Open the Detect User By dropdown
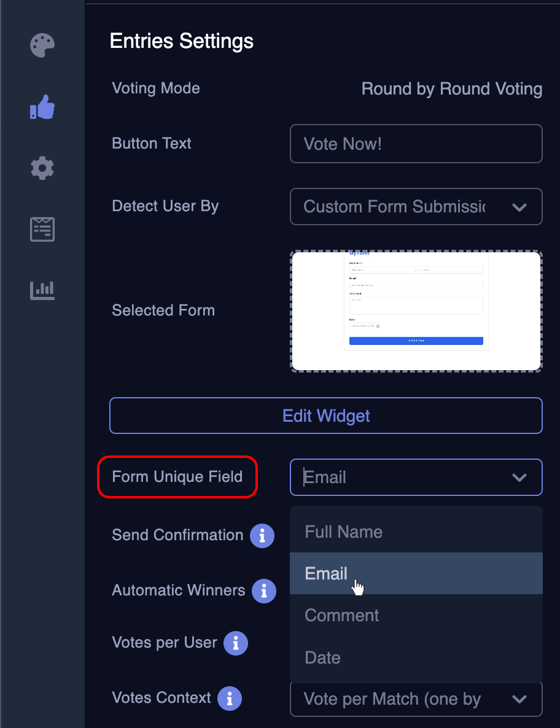Image resolution: width=560 pixels, height=728 pixels. click(416, 206)
